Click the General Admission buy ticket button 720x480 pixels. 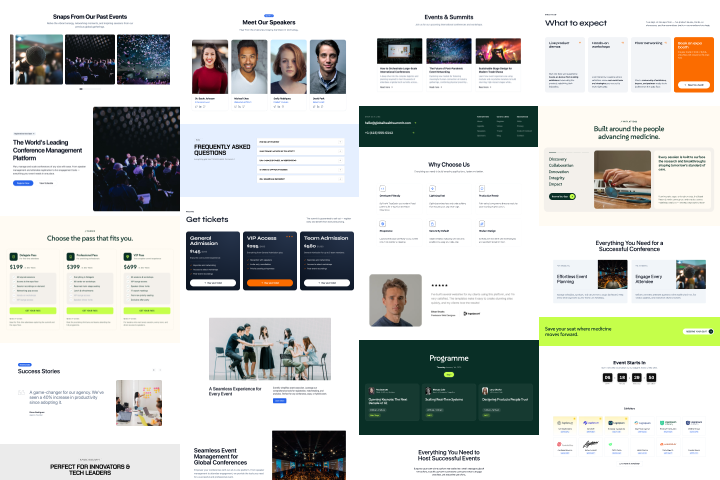tap(213, 283)
